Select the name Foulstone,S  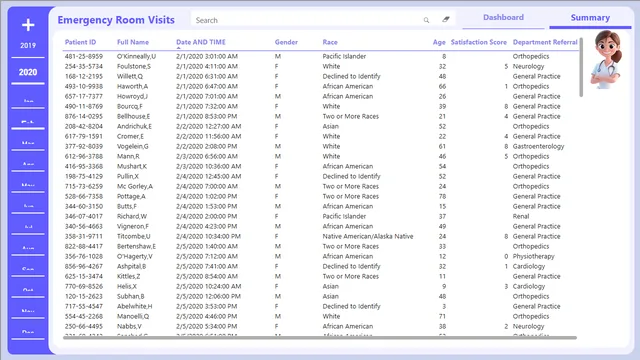coord(134,66)
